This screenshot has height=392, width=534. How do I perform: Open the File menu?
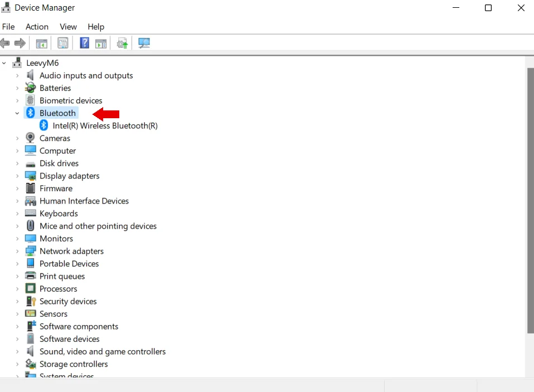(x=8, y=27)
